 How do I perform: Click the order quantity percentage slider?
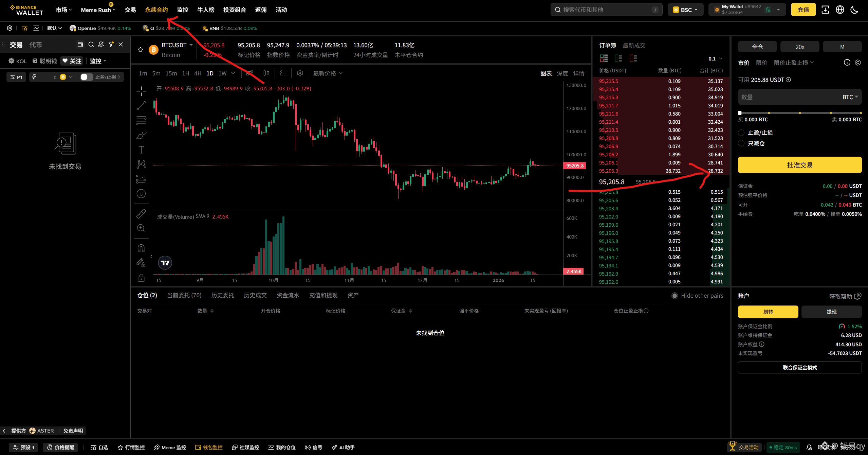click(799, 113)
